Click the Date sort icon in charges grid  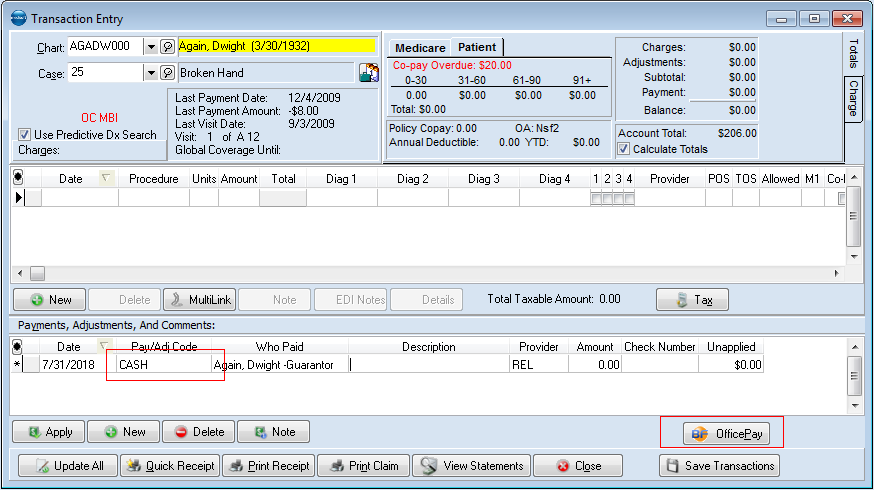pyautogui.click(x=105, y=178)
